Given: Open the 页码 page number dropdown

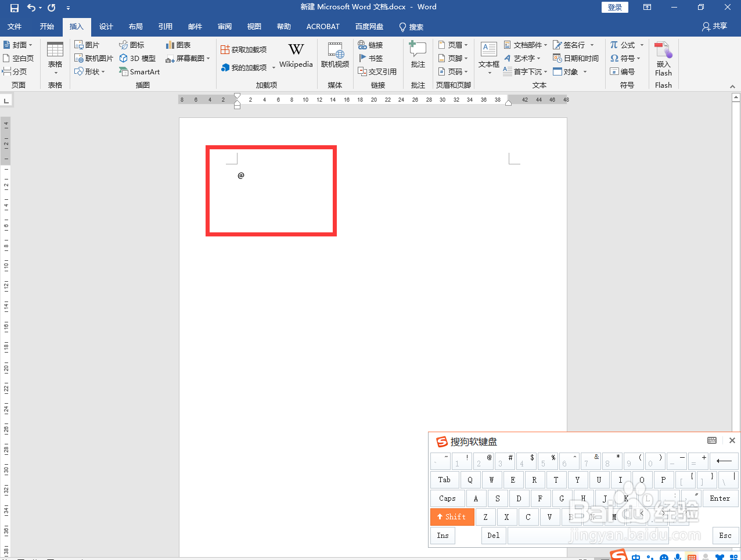Looking at the screenshot, I should point(453,71).
